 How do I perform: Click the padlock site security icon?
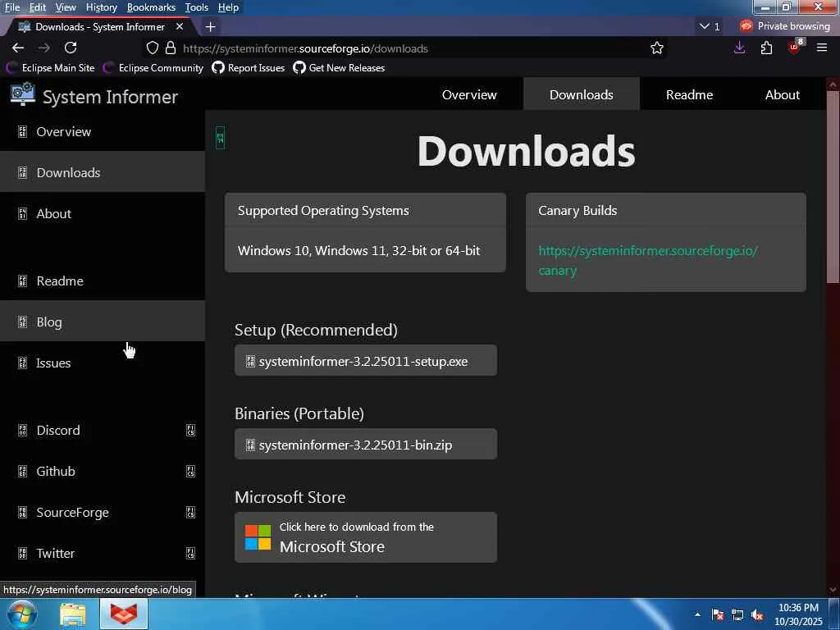(171, 48)
